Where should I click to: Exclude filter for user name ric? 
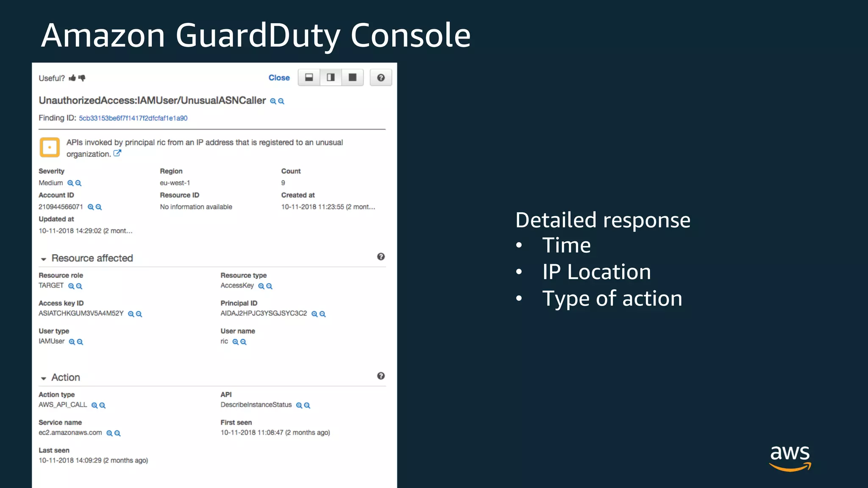(x=243, y=342)
